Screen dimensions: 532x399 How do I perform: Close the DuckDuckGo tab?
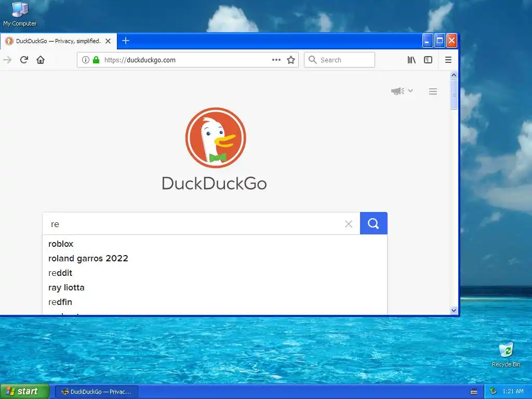click(x=108, y=41)
